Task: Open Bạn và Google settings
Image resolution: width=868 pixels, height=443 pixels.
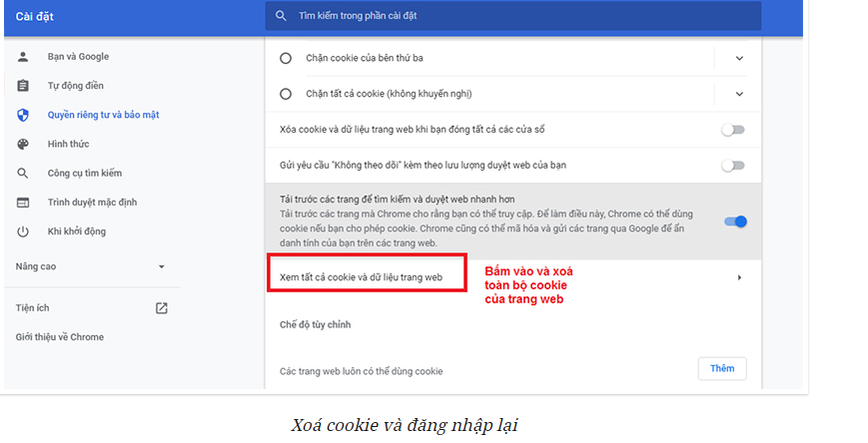Action: click(78, 57)
